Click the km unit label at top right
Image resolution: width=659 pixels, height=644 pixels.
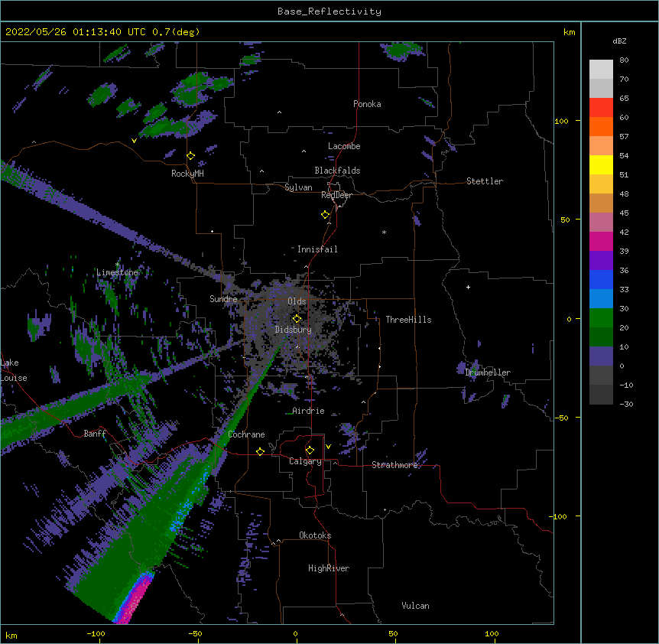coord(569,32)
